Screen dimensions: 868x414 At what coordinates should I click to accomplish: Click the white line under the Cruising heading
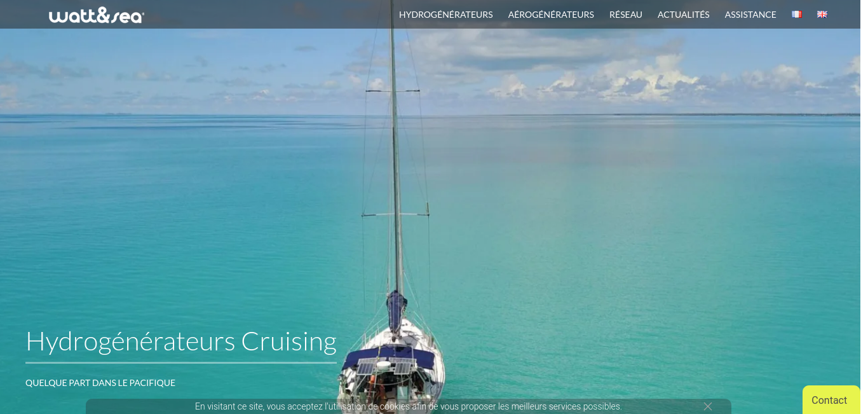click(x=181, y=362)
